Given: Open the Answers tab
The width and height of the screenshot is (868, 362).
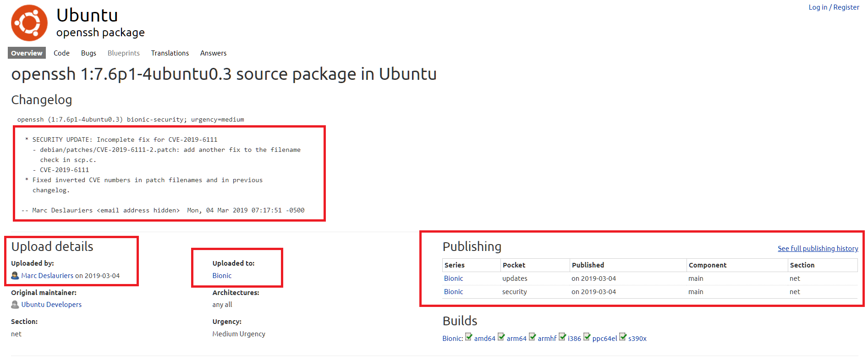Looking at the screenshot, I should click(x=213, y=53).
